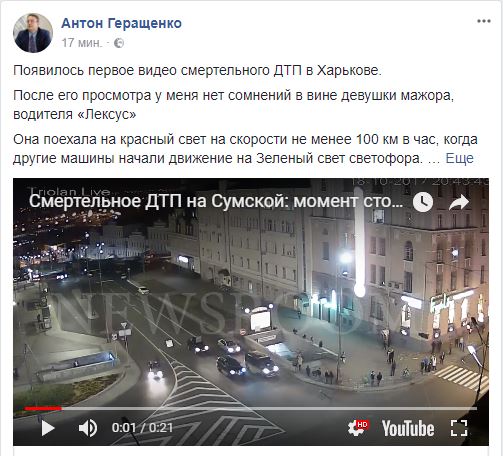Click the Triolan Live watermark in the video

pyautogui.click(x=70, y=191)
